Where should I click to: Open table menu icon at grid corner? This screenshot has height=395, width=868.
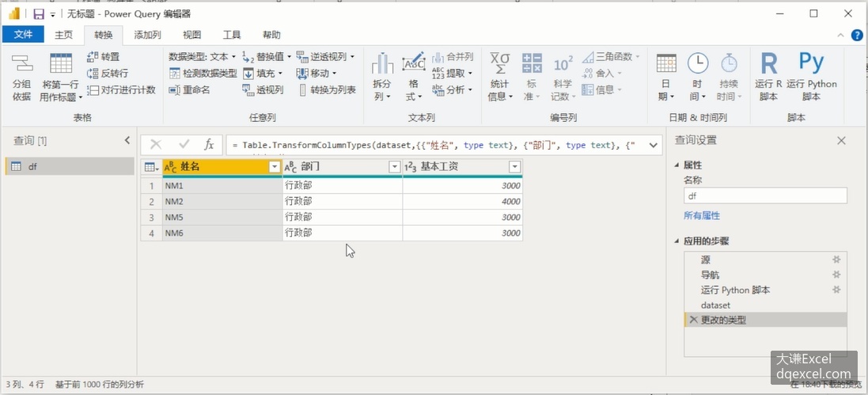pyautogui.click(x=151, y=167)
